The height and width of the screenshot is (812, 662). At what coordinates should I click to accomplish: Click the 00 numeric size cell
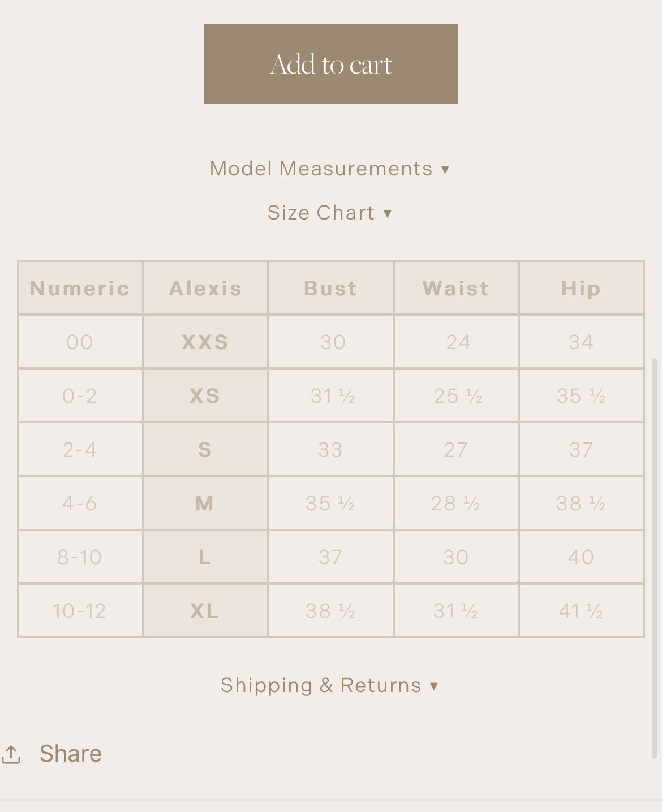[x=80, y=342]
